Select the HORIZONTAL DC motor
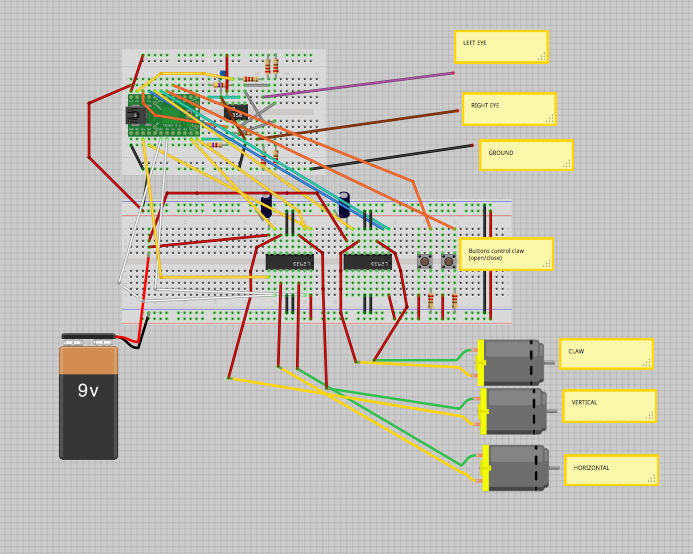 [x=517, y=468]
